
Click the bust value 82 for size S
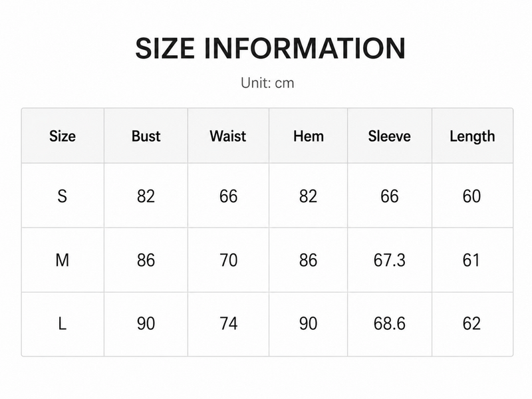pyautogui.click(x=146, y=196)
